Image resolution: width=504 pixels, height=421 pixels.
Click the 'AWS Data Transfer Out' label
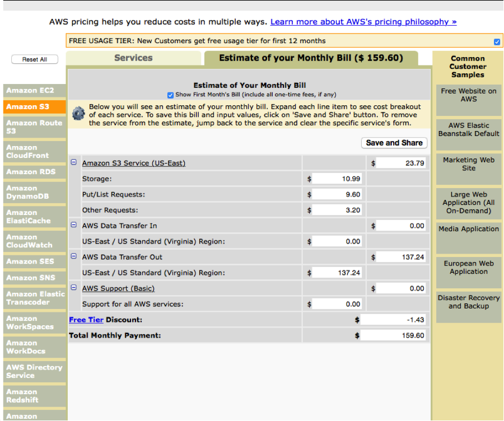pyautogui.click(x=122, y=257)
